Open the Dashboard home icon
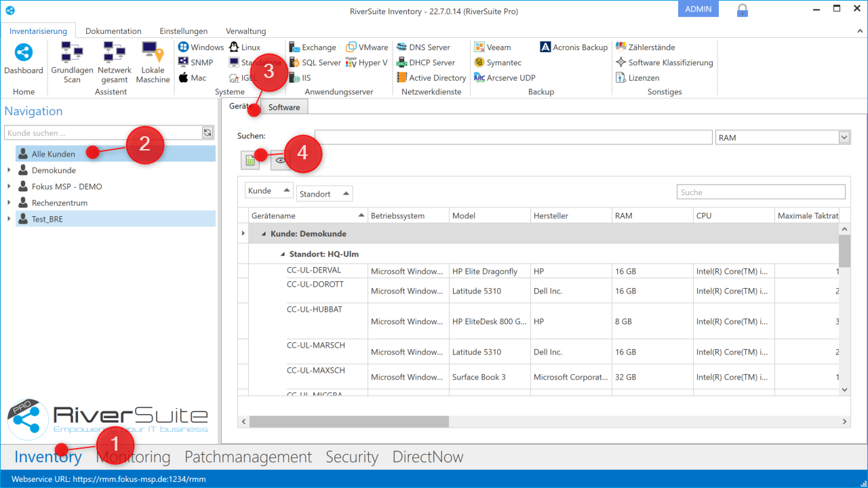The width and height of the screenshot is (868, 488). [x=24, y=60]
